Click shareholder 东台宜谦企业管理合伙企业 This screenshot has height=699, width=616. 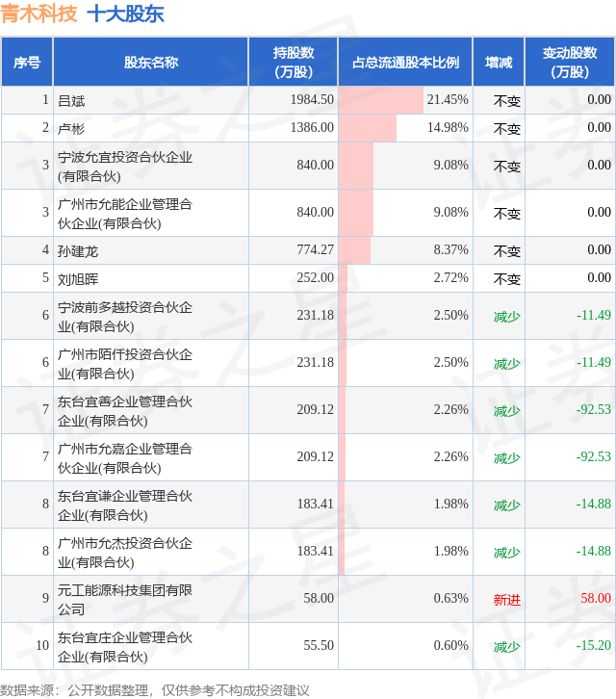point(125,505)
